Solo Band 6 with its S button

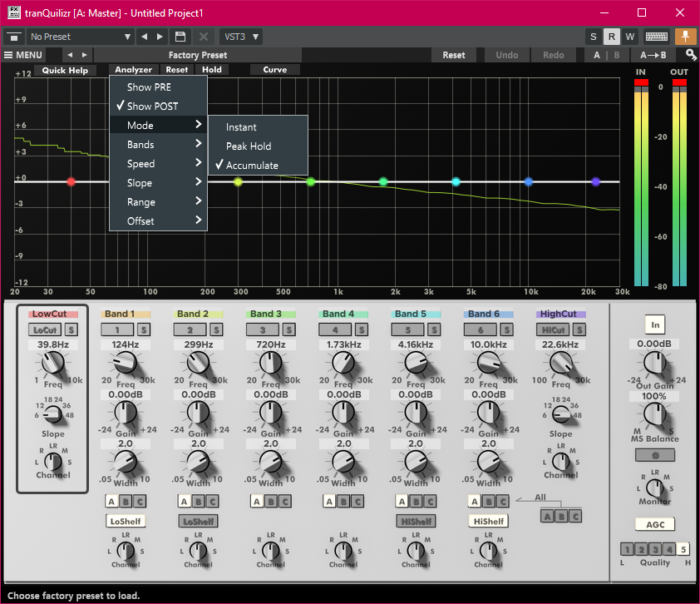(x=506, y=330)
